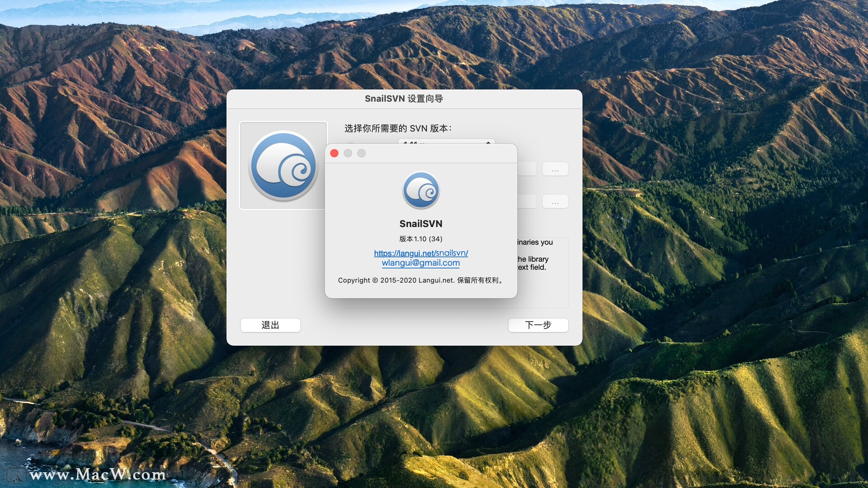Click the 选择你所需要的 SVN 版本 label
This screenshot has height=488, width=868.
(x=398, y=128)
